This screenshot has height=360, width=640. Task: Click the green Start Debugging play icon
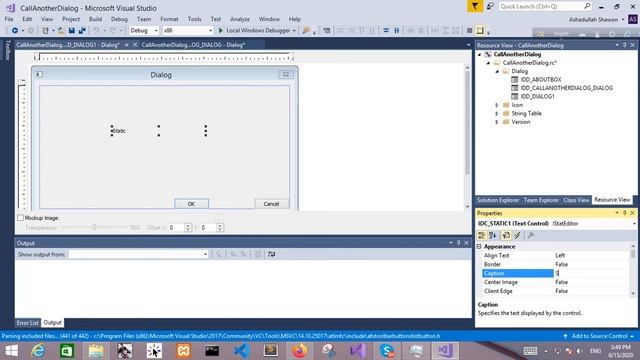coord(221,31)
